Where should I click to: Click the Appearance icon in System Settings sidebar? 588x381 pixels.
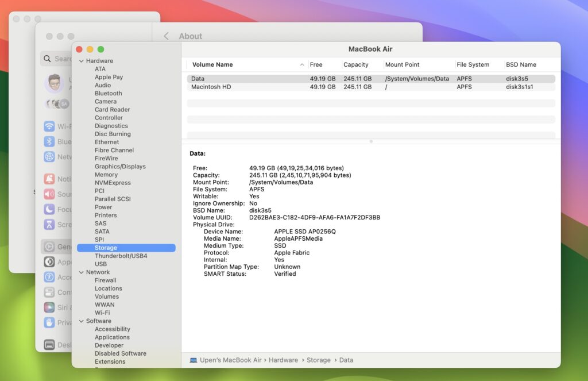pyautogui.click(x=49, y=262)
